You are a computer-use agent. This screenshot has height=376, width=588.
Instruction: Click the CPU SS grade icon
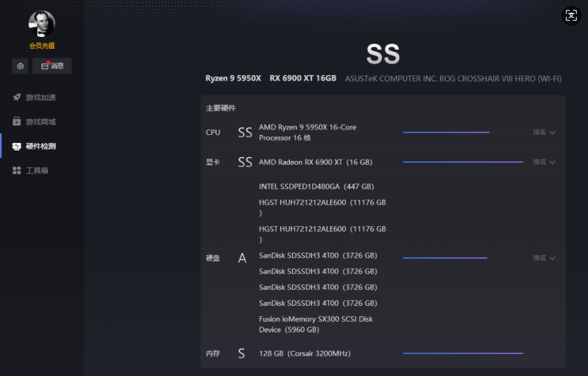tap(245, 133)
